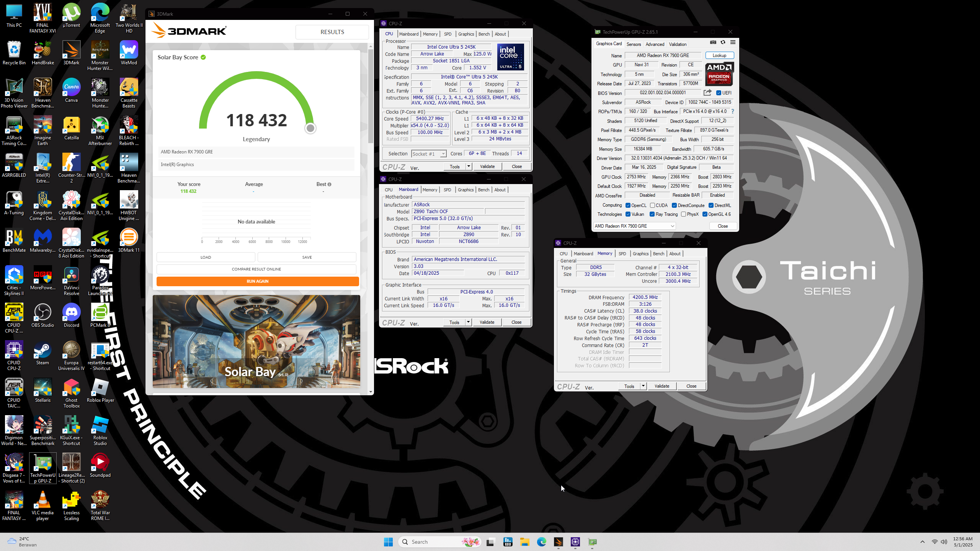This screenshot has height=551, width=980.
Task: Open the Recycle Bin desktop icon
Action: click(x=14, y=53)
